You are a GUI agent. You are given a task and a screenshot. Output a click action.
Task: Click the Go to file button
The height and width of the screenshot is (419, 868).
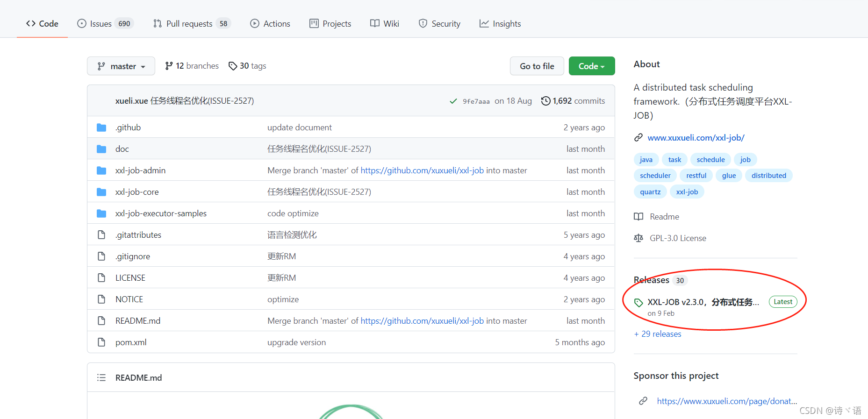tap(537, 66)
